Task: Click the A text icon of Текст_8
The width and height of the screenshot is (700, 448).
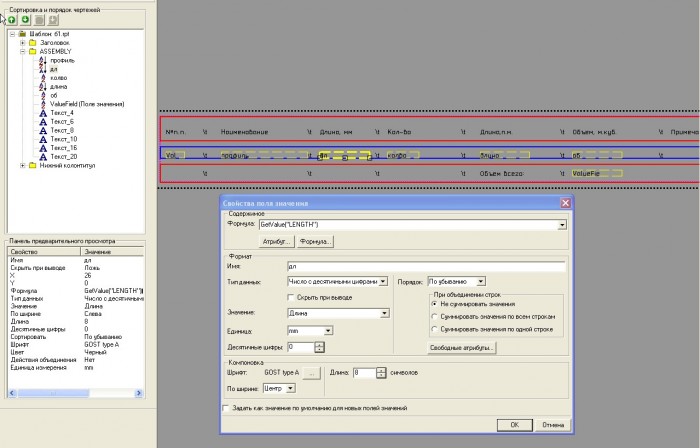Action: (x=43, y=130)
